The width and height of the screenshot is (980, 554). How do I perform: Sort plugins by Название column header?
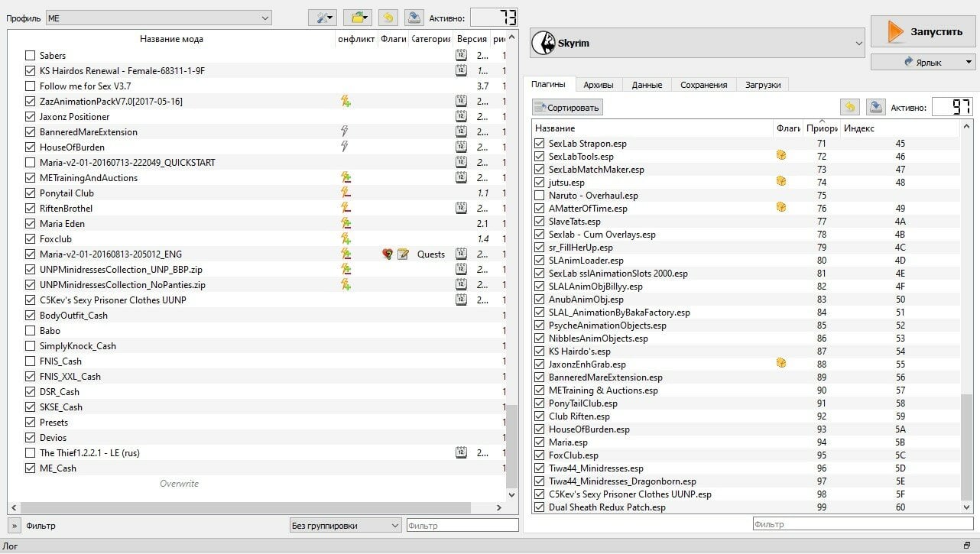click(653, 128)
